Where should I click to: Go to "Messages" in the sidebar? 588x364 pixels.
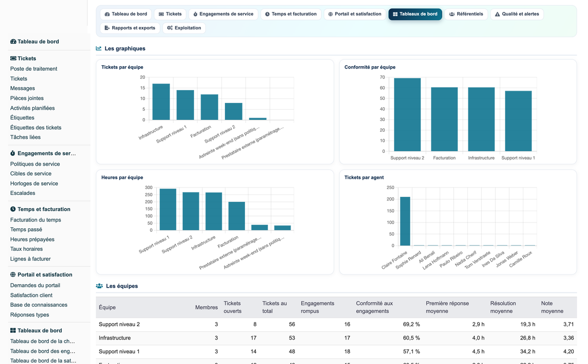coord(23,89)
